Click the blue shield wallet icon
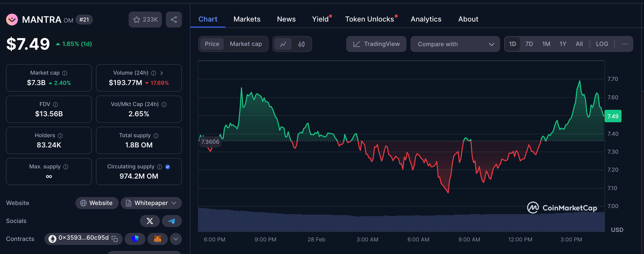 click(135, 239)
